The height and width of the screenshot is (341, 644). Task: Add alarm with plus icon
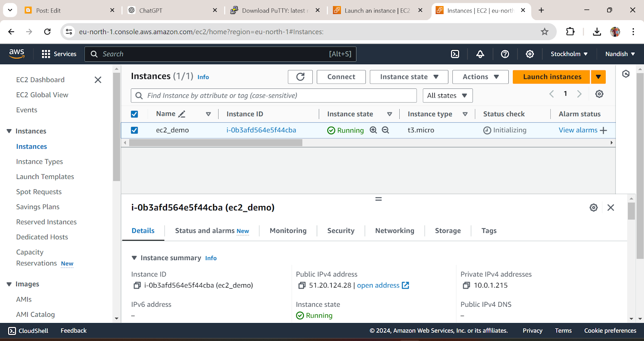[x=603, y=130]
